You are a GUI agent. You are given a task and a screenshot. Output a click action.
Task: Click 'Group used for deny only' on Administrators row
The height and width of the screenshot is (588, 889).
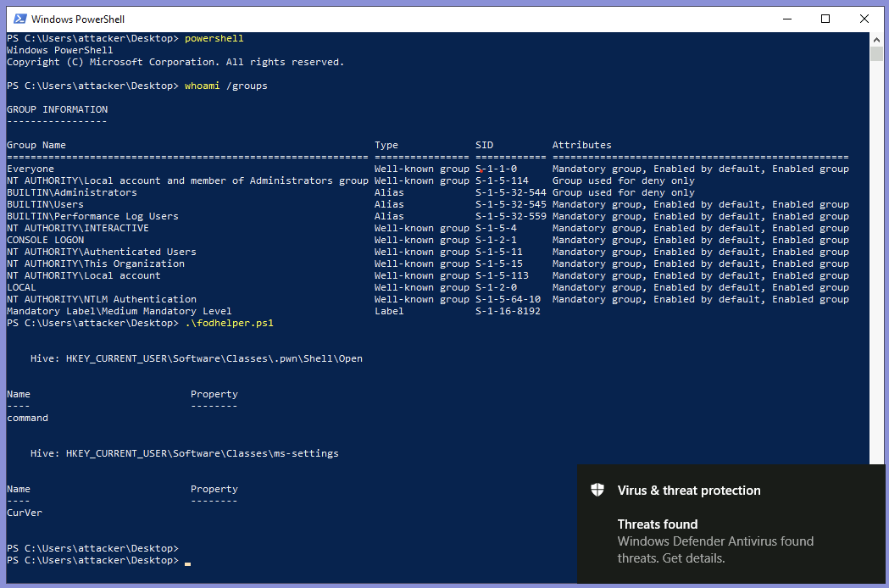(x=624, y=193)
